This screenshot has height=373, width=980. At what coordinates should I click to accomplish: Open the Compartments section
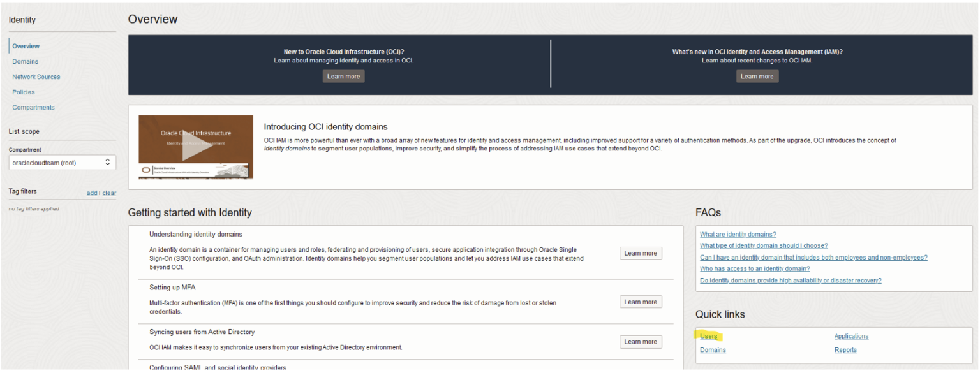[x=33, y=107]
